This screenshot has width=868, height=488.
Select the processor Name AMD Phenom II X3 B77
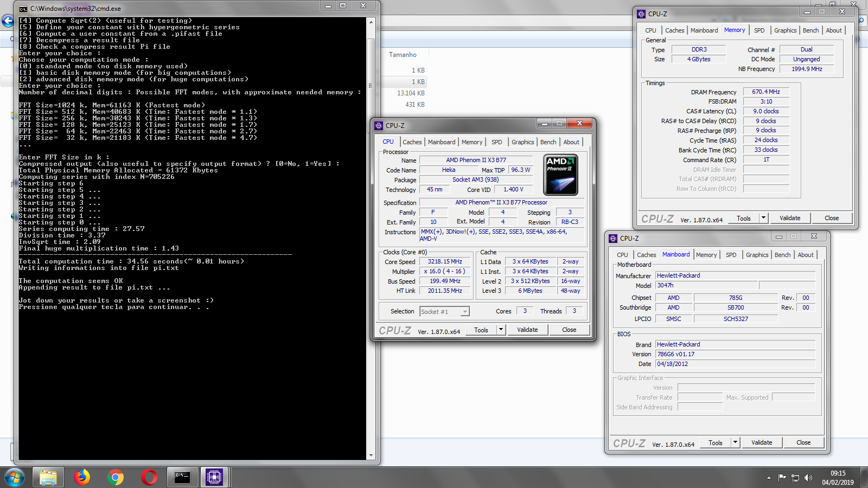pyautogui.click(x=476, y=160)
